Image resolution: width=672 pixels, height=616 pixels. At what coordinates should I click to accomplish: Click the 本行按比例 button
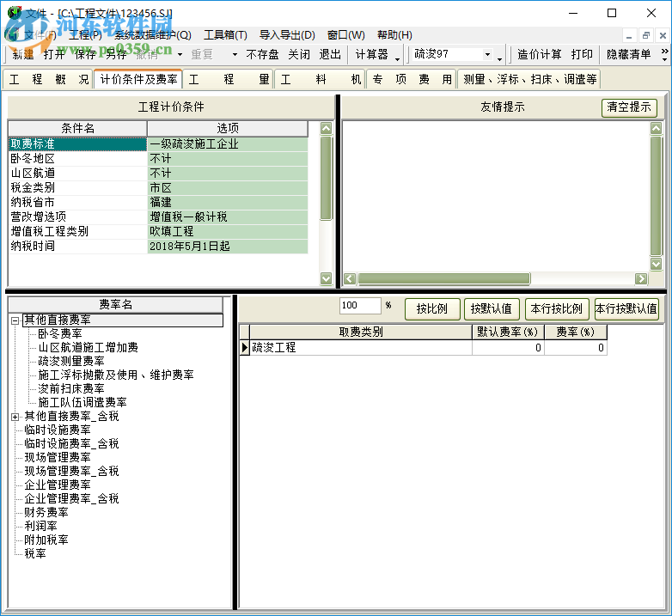tap(556, 308)
